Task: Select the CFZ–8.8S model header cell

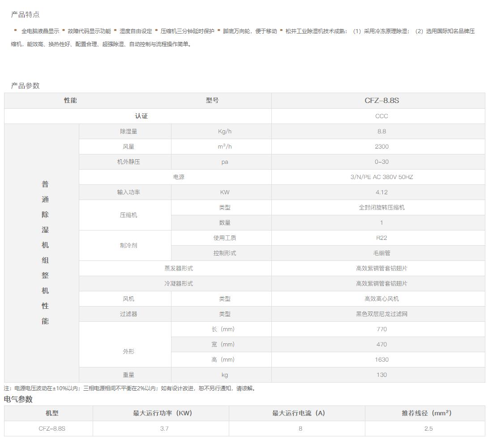Action: 381,101
